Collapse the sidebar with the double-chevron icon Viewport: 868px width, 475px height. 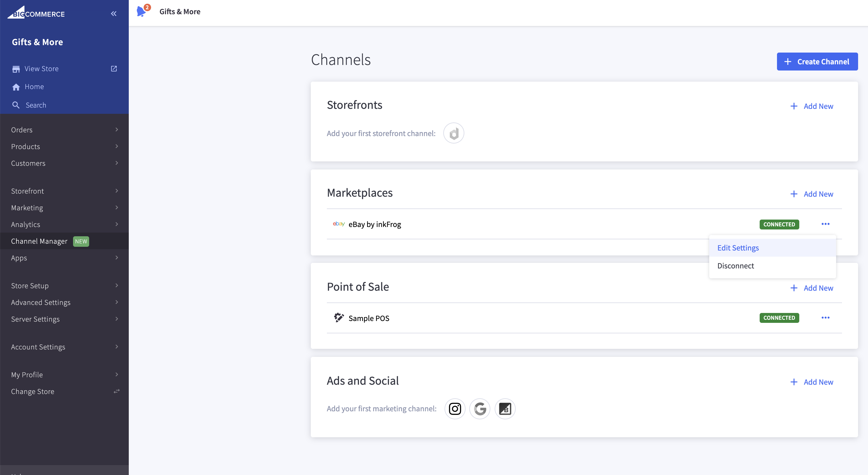click(x=114, y=14)
